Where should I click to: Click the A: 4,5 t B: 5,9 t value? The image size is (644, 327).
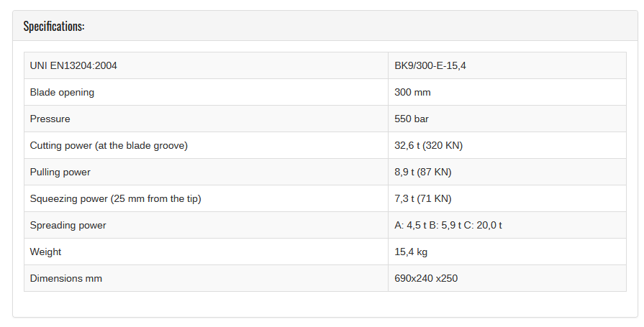pos(428,225)
